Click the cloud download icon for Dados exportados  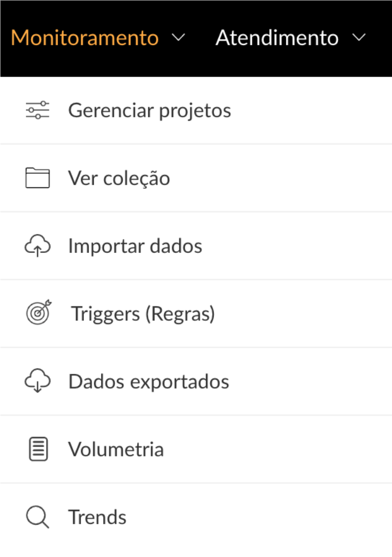pos(38,380)
